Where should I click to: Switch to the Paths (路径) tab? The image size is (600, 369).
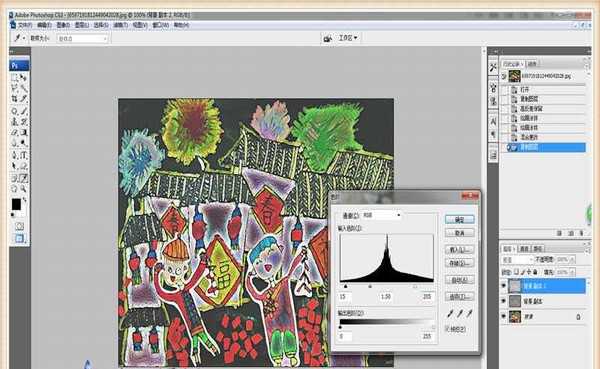[x=538, y=249]
